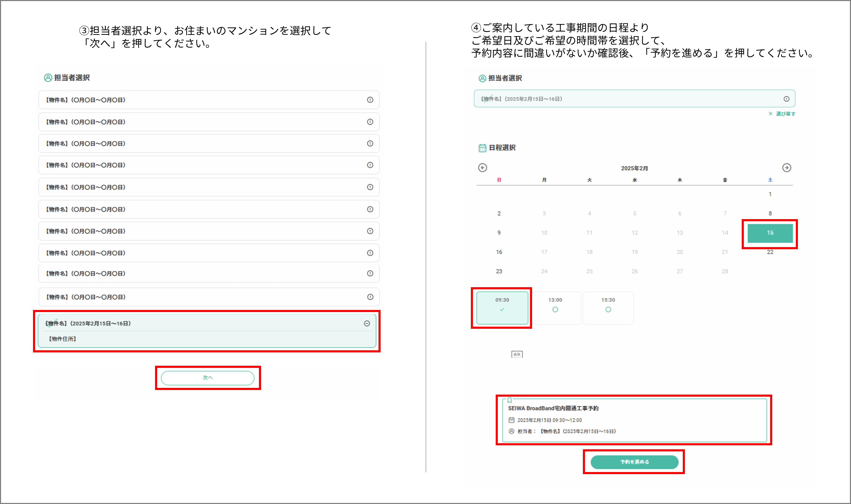851x504 pixels.
Task: Click the SEIWA BroadBand宅内開通工事予約 title
Action: [553, 409]
